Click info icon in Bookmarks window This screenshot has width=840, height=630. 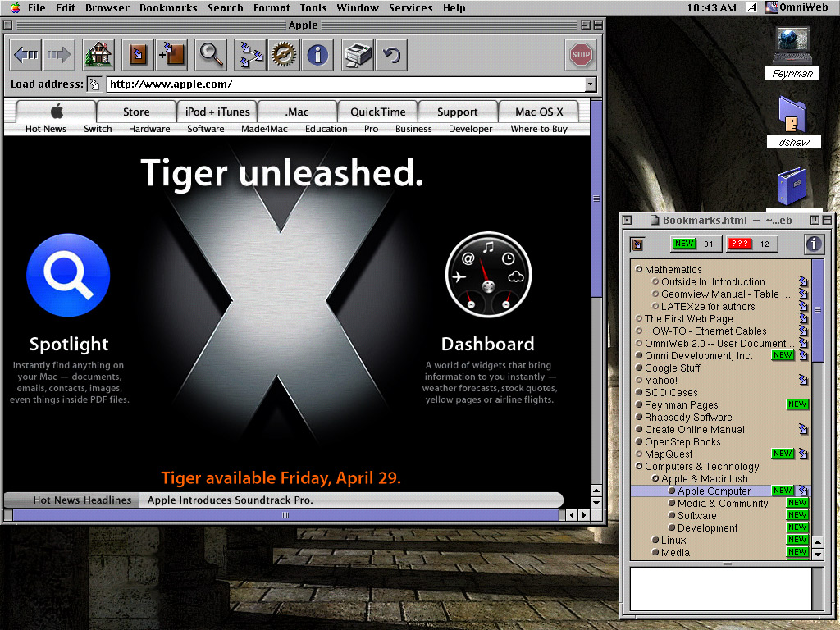click(814, 244)
